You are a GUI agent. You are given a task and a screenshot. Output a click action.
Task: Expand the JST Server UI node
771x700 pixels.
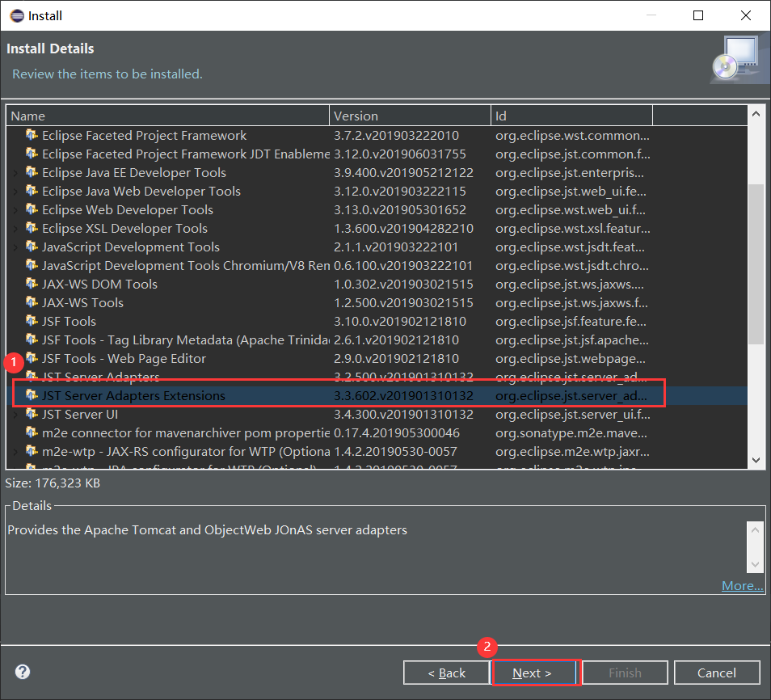(15, 415)
